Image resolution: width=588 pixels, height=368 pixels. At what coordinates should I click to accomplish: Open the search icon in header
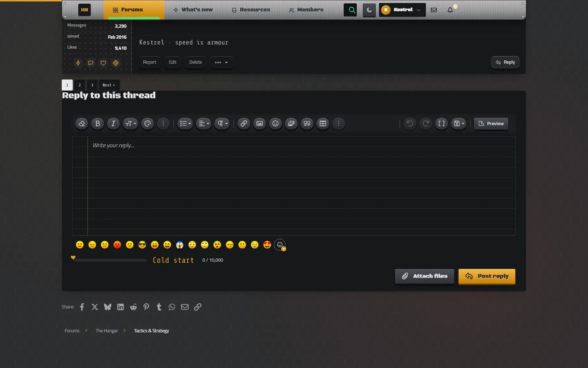tap(350, 10)
